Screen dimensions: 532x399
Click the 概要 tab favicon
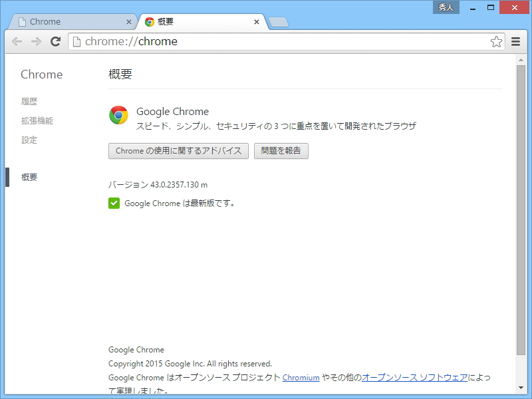pyautogui.click(x=149, y=21)
